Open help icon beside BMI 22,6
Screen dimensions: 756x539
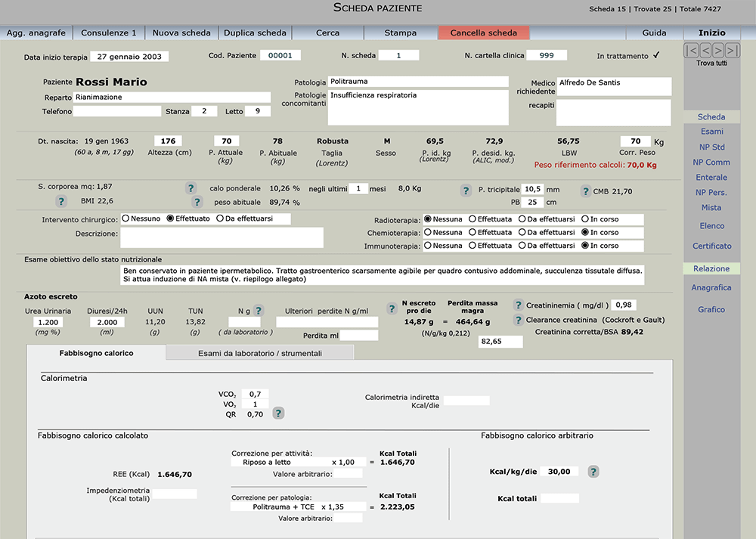tap(60, 201)
